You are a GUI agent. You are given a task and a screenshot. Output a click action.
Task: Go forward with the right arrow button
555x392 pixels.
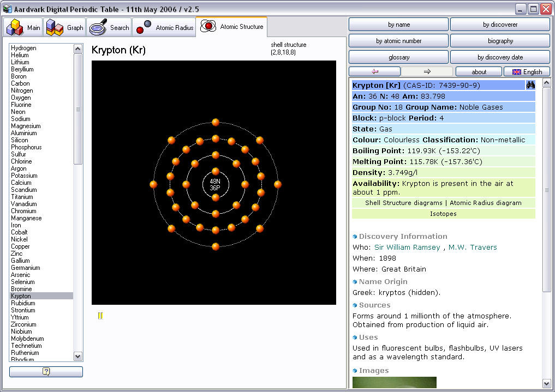coord(427,71)
